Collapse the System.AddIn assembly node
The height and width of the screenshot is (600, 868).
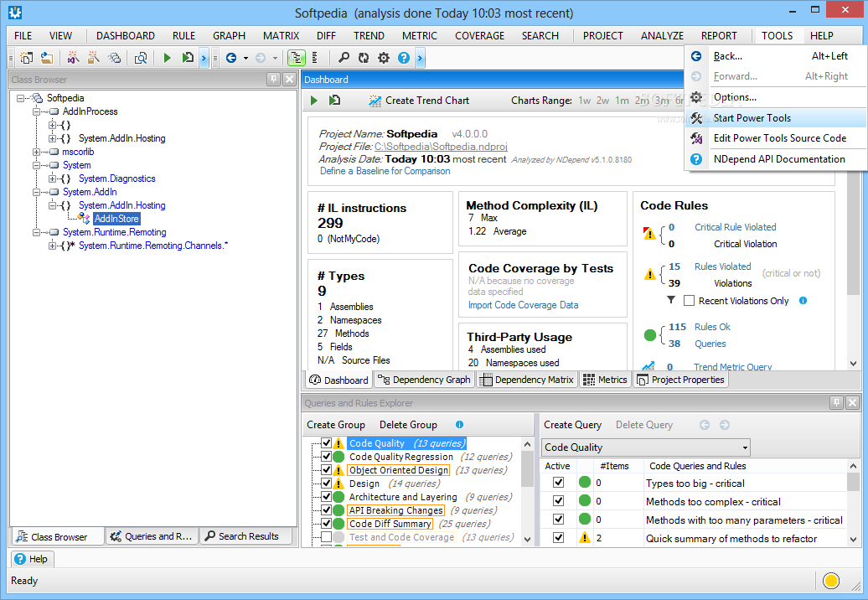click(36, 192)
